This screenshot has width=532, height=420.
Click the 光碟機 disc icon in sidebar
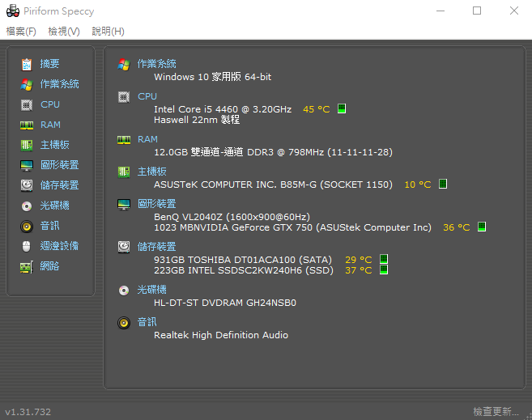[27, 206]
